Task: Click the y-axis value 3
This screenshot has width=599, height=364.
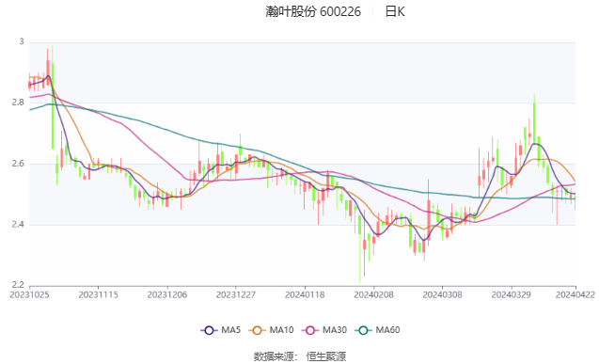Action: 22,41
